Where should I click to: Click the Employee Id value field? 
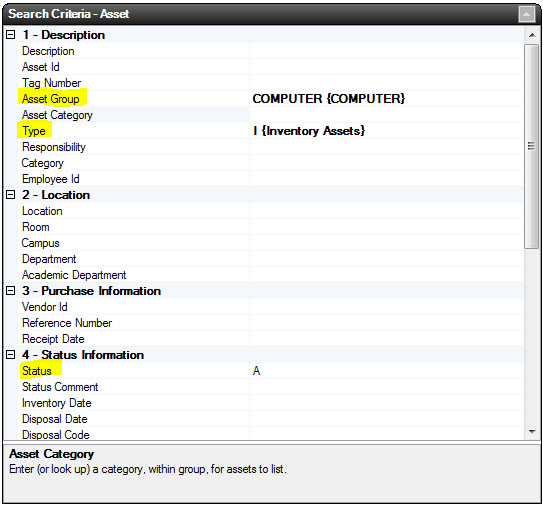[386, 179]
